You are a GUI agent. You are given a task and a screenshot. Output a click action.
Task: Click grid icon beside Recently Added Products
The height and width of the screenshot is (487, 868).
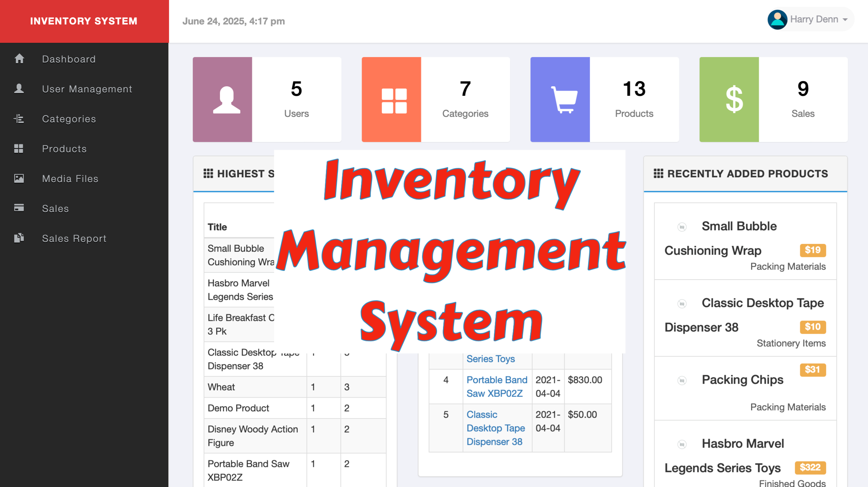[658, 174]
